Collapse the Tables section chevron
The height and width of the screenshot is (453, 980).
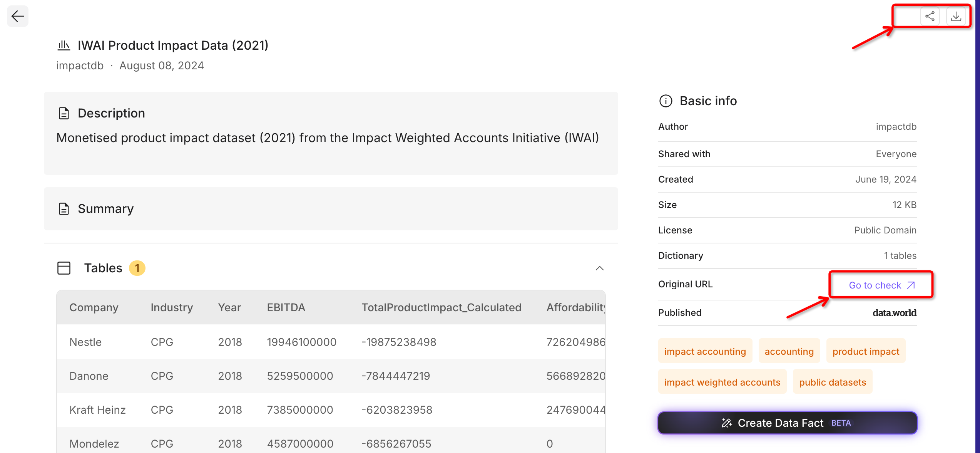point(599,268)
